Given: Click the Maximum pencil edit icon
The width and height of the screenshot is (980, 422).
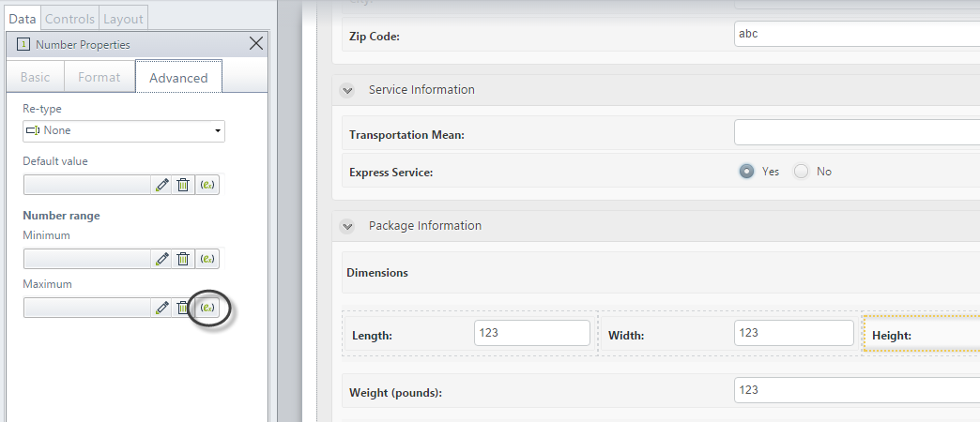Looking at the screenshot, I should coord(161,308).
